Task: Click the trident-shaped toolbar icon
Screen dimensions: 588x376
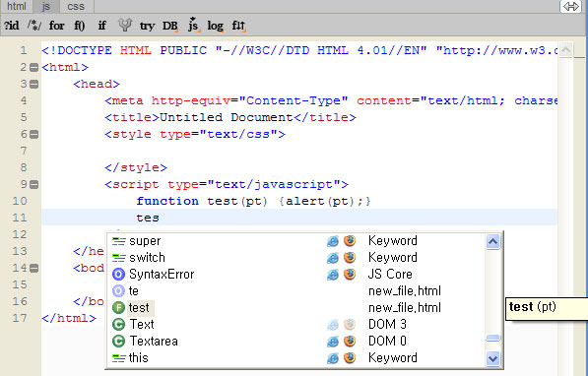Action: tap(125, 26)
